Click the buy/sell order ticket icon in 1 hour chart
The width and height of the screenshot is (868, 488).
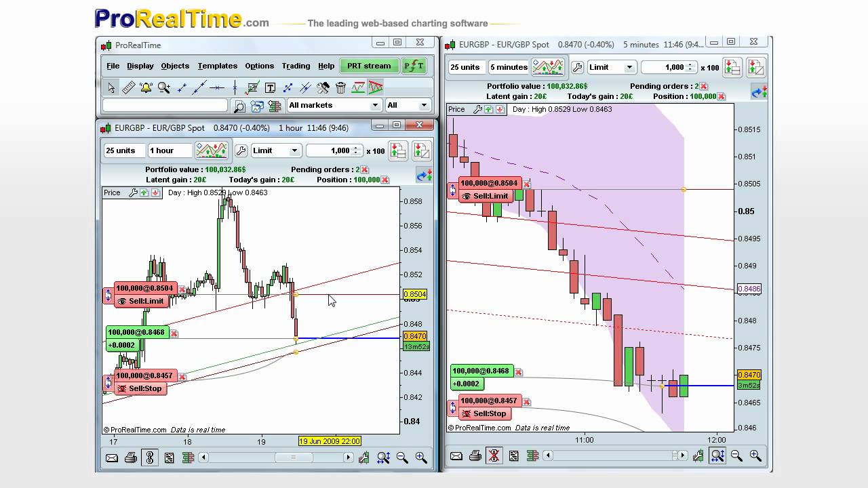398,150
